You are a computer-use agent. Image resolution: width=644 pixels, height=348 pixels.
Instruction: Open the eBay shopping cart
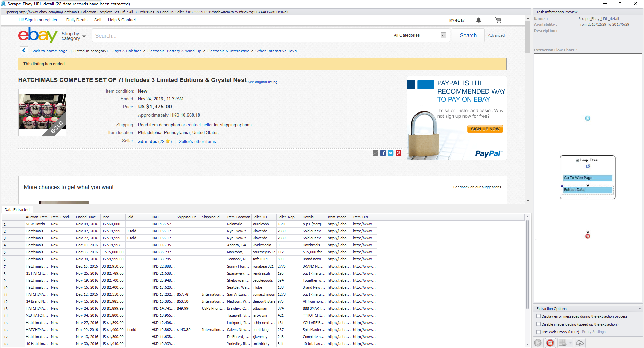[498, 20]
